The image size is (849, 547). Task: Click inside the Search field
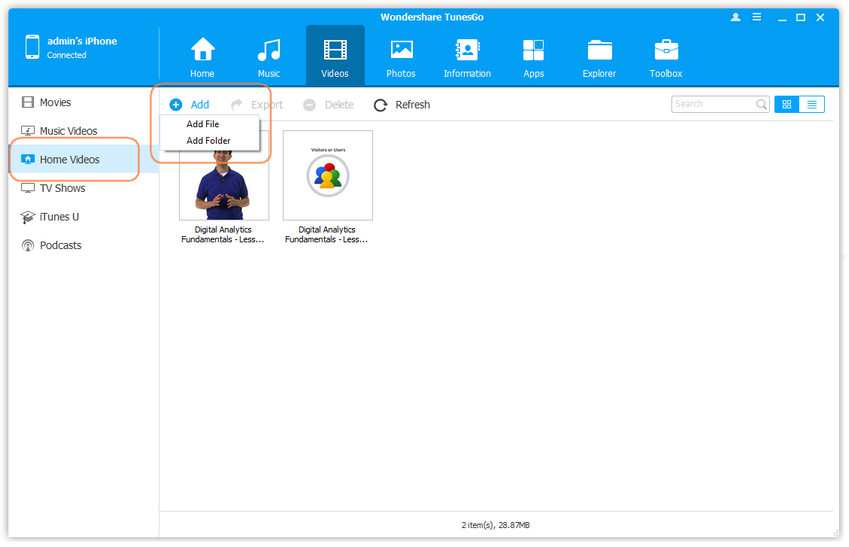[x=712, y=104]
